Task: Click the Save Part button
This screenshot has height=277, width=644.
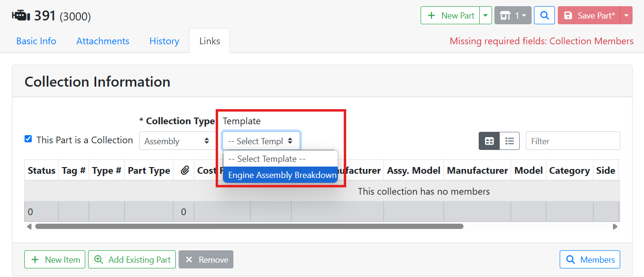Action: (x=591, y=15)
